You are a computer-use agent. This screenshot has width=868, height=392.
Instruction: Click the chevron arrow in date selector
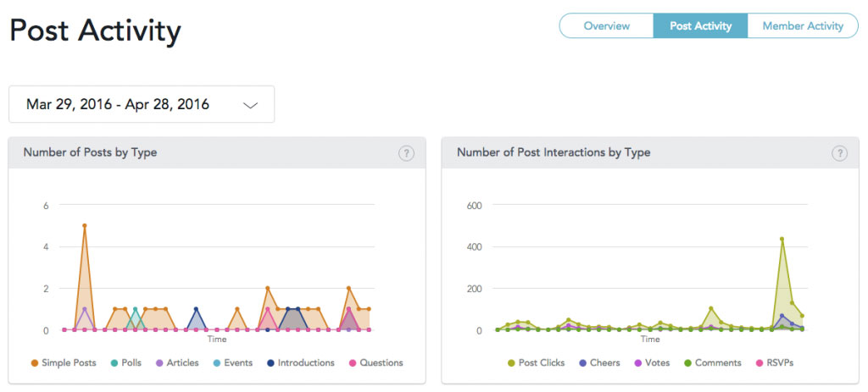251,105
